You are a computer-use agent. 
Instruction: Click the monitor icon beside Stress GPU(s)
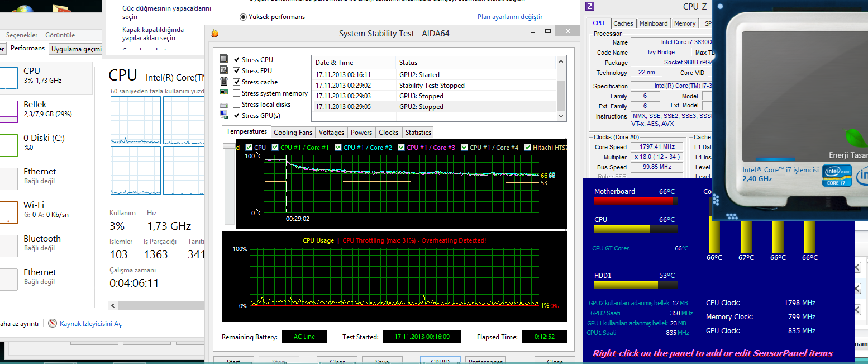[x=224, y=115]
